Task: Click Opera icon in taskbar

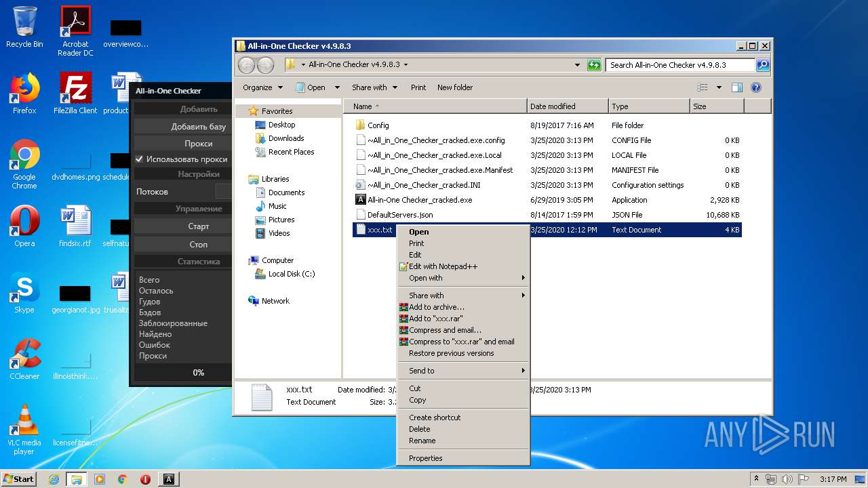Action: coord(145,479)
